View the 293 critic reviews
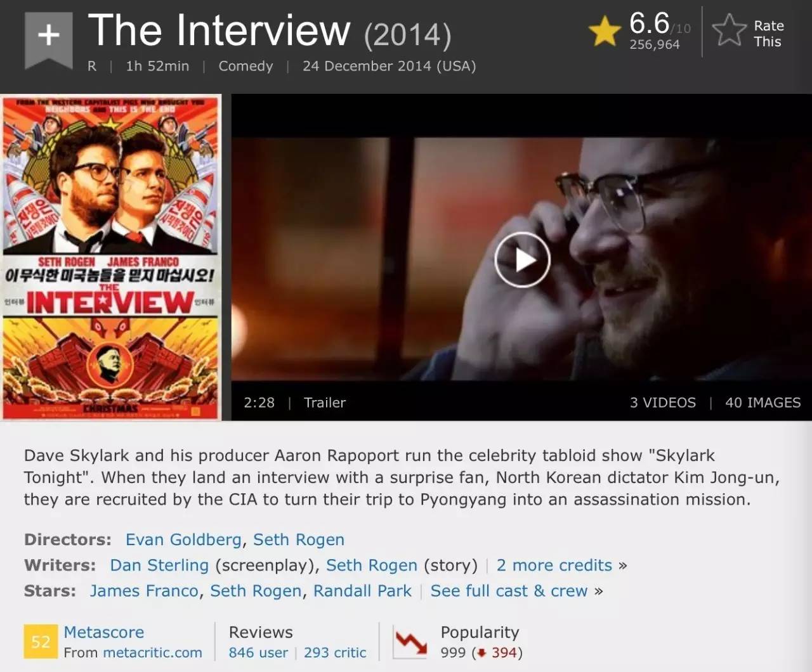 [335, 652]
